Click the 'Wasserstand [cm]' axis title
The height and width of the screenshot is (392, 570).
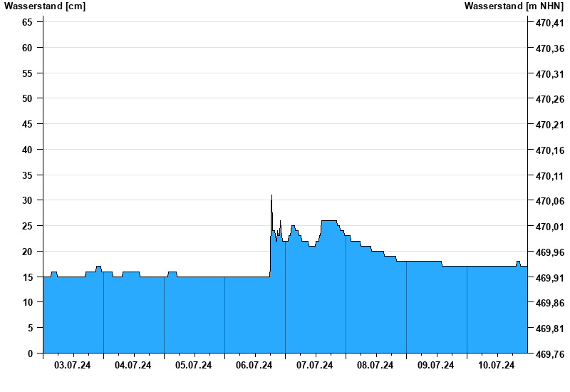click(45, 6)
